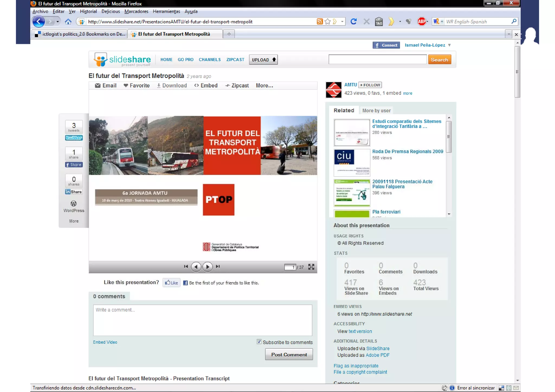Bookmark page with star icon
Viewport: 555px width, 392px height.
point(328,21)
